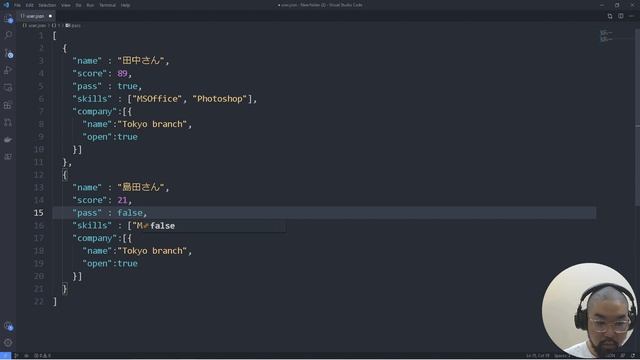Viewport: 640px width, 360px height.
Task: Click the Open Changes icon in the editor toolbar
Action: (x=610, y=16)
